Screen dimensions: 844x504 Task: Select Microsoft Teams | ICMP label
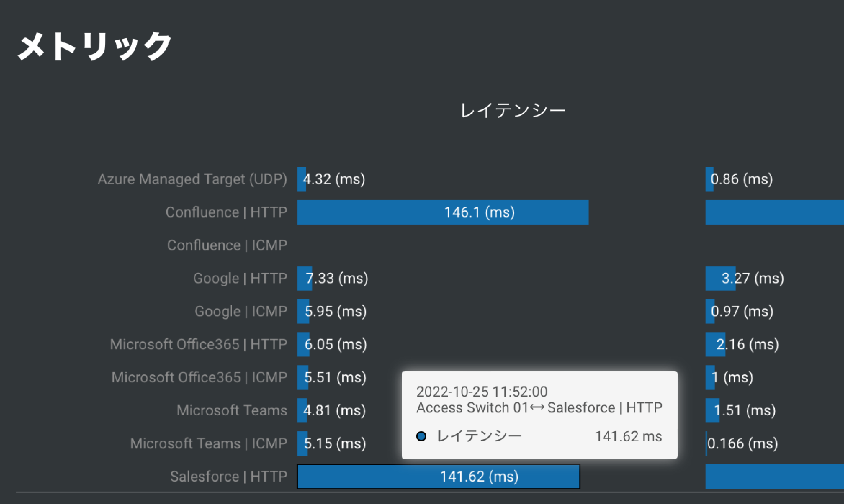(209, 443)
